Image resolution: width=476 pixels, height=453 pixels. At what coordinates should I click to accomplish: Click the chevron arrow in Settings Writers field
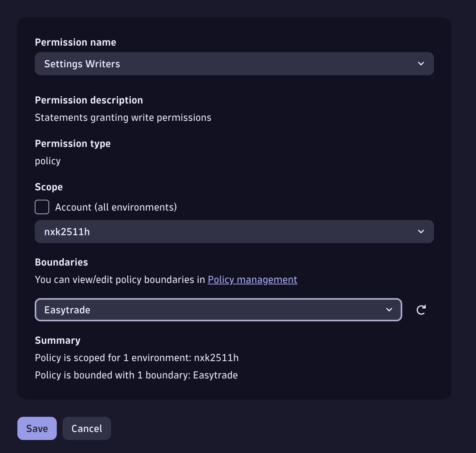(x=421, y=64)
